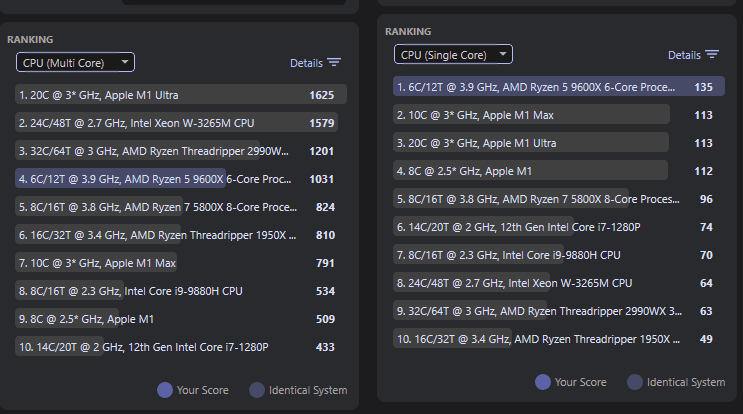Click RANKING heading above CPU (Single Core) dropdown
The height and width of the screenshot is (414, 743).
coord(408,31)
